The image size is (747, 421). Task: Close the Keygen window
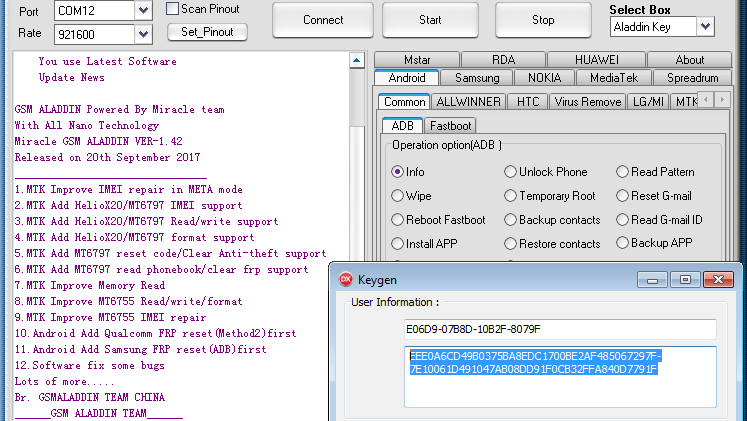click(x=718, y=280)
